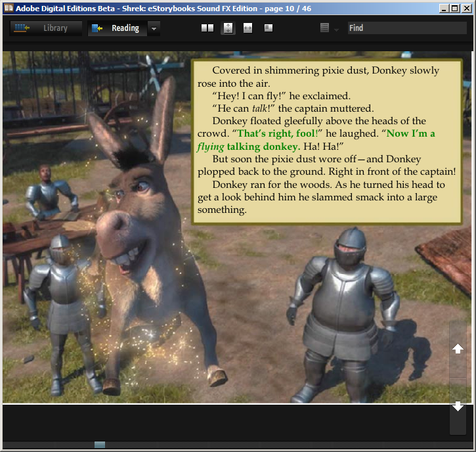Click the italic word "talk" in the story
This screenshot has height=452, width=476.
coord(259,108)
